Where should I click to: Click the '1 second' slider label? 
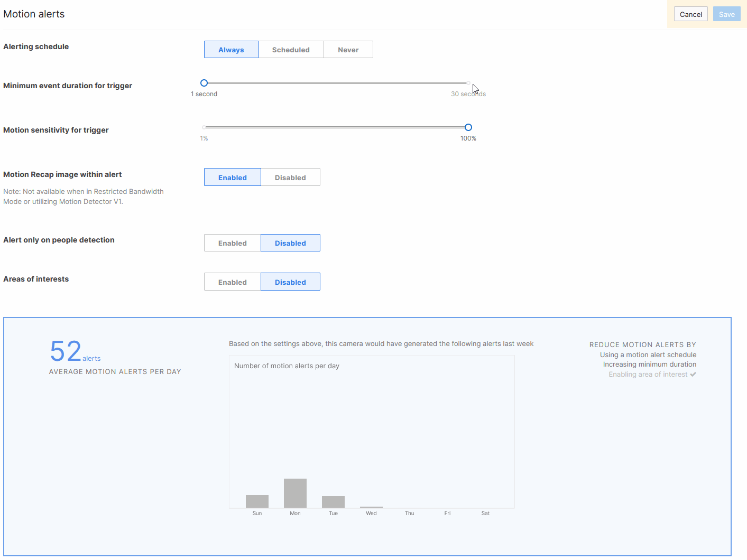click(x=204, y=94)
